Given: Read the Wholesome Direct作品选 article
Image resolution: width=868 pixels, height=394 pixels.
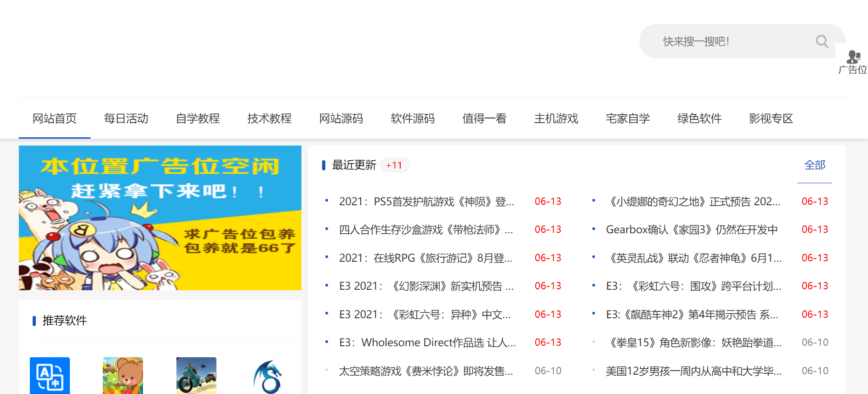Looking at the screenshot, I should point(427,343).
